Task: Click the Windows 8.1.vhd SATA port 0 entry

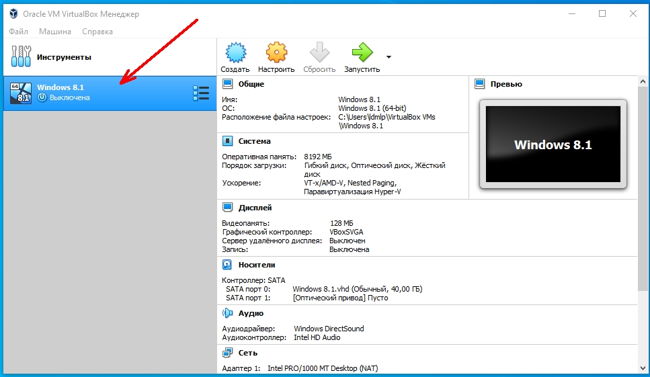Action: 357,289
